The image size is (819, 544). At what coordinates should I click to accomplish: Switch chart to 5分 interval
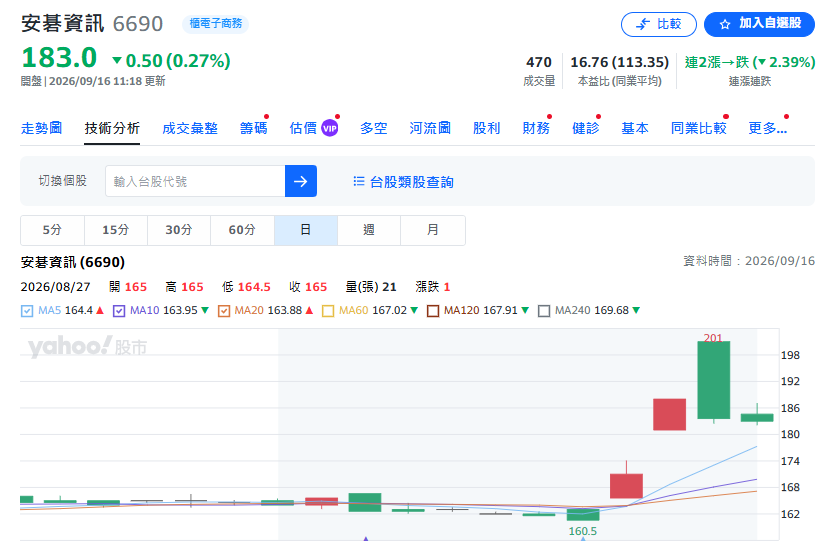[52, 230]
